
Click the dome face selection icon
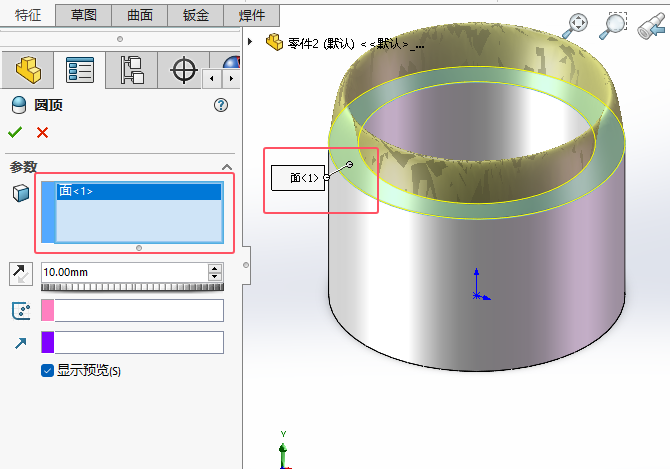(x=21, y=193)
